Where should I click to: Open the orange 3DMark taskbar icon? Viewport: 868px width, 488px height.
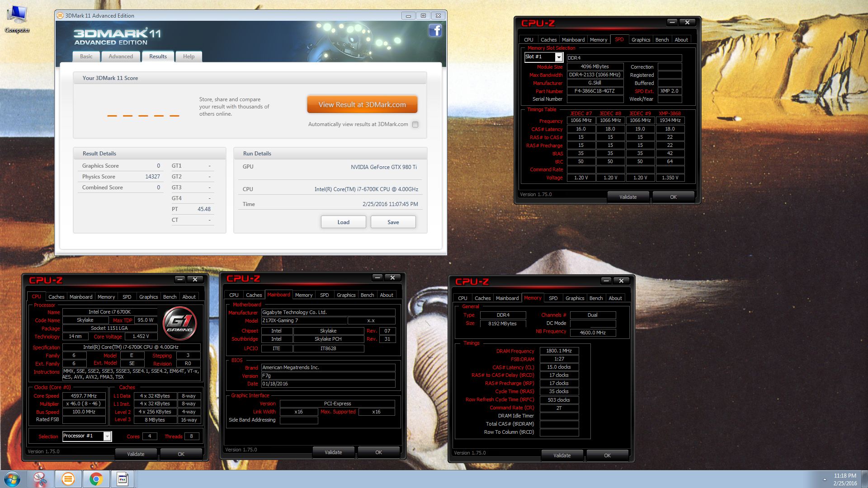tap(68, 479)
